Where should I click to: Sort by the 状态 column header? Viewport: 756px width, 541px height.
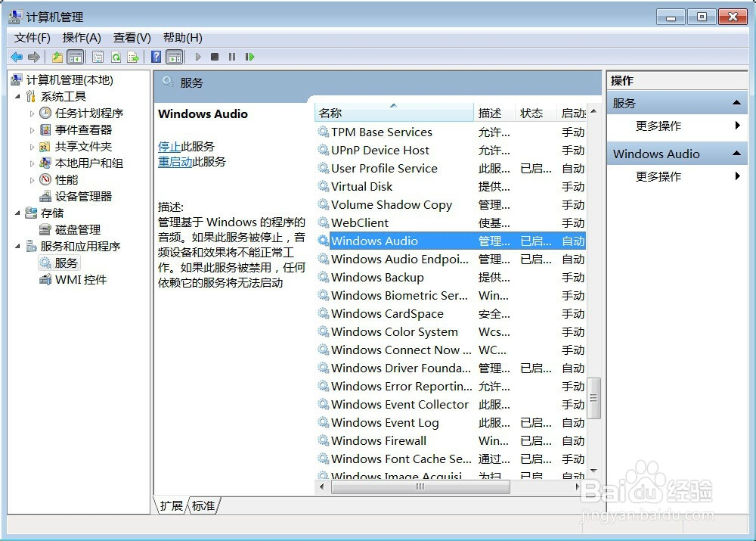click(536, 113)
